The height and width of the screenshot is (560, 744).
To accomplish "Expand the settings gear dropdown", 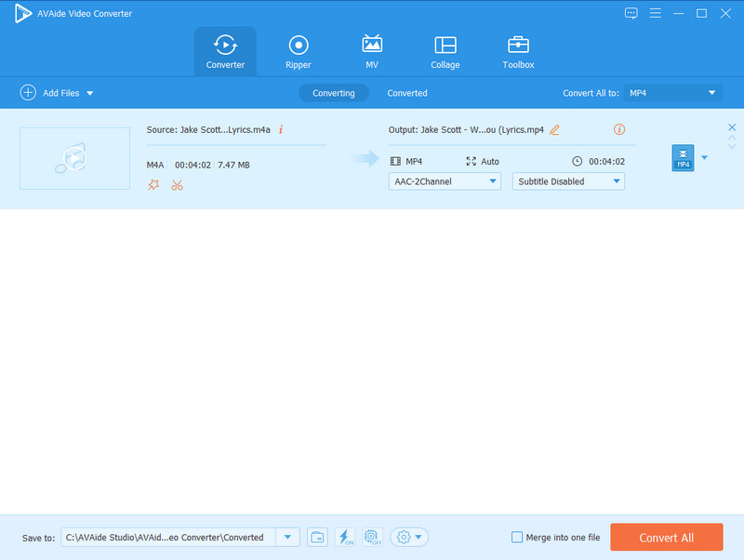I will point(409,538).
